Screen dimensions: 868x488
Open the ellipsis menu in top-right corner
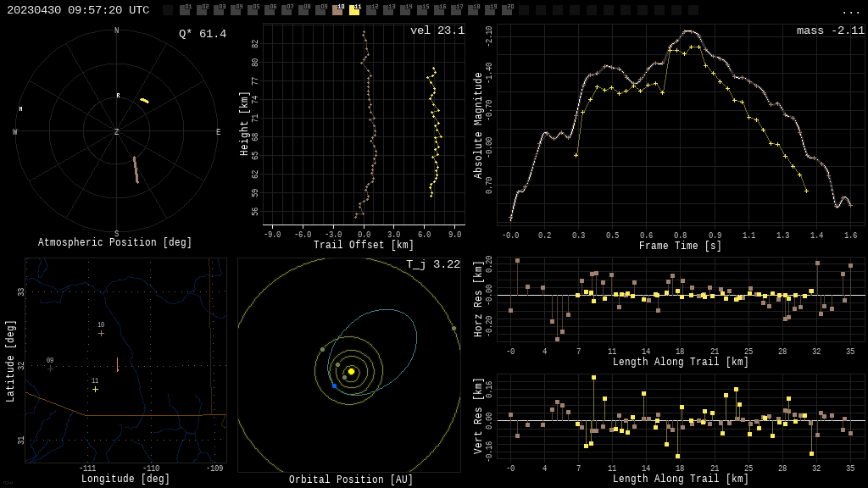tap(850, 11)
